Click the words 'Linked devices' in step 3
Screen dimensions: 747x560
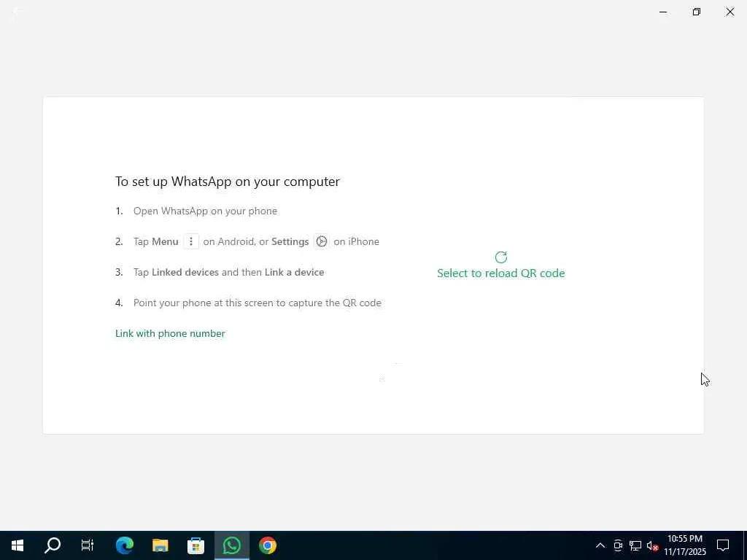click(x=185, y=272)
